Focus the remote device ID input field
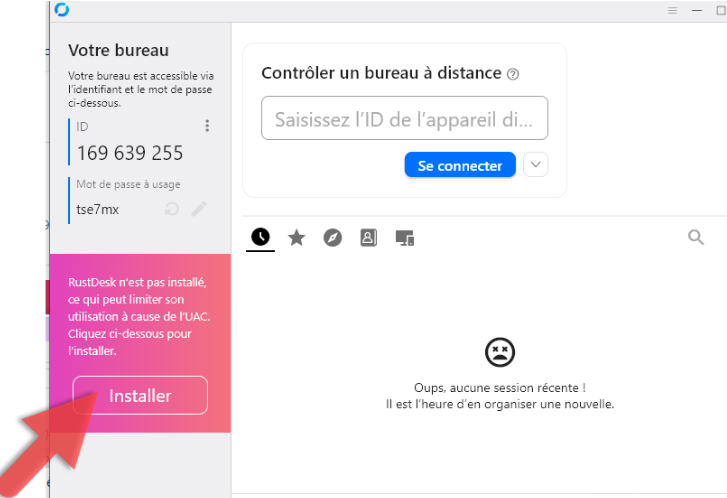 click(x=404, y=118)
